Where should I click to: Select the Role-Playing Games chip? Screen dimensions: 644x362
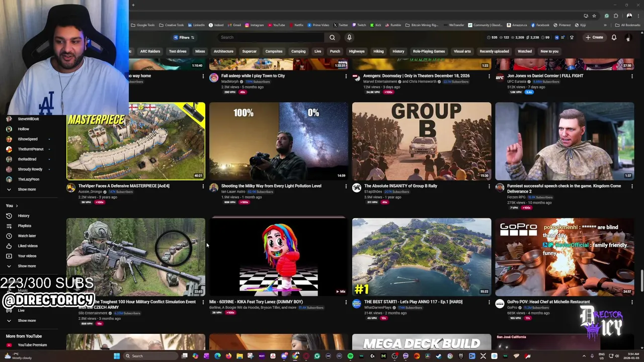(x=429, y=51)
